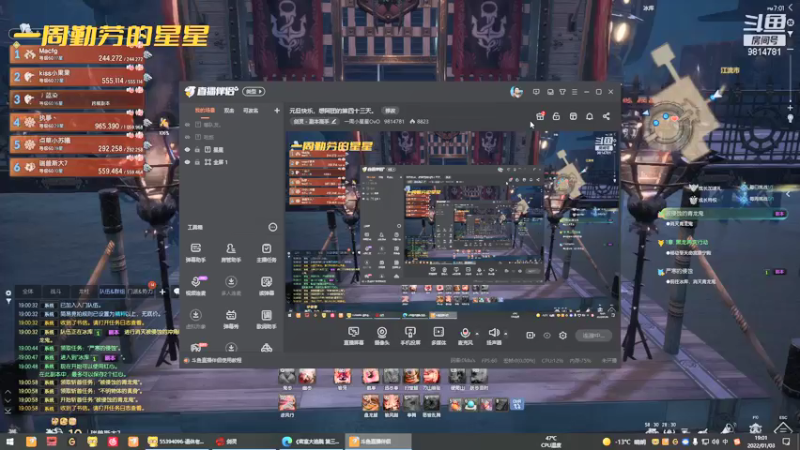Add a 直播屏幕 screen capture source

coord(353,336)
